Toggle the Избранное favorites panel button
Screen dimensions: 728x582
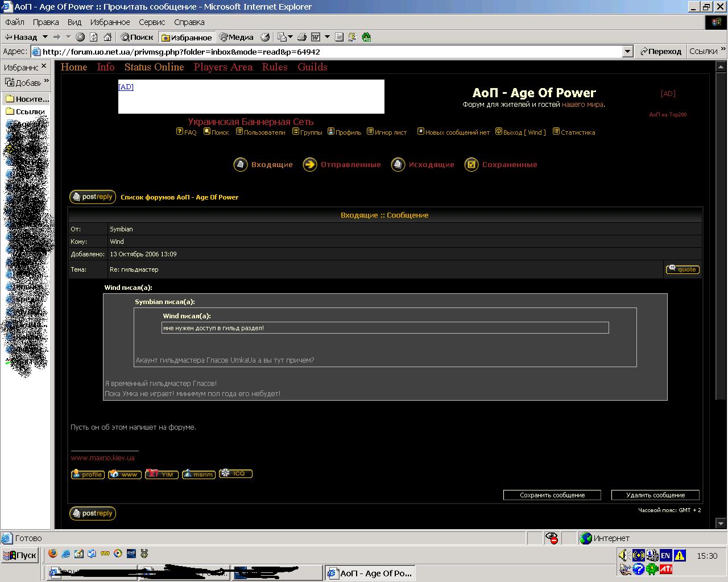click(187, 38)
